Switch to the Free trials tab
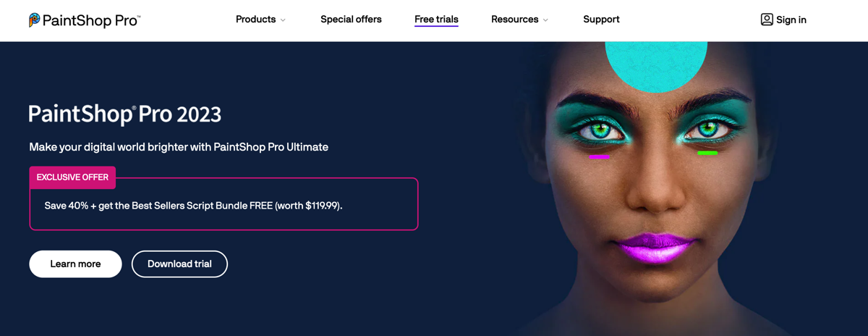Screen dimensions: 868x336 pyautogui.click(x=436, y=20)
